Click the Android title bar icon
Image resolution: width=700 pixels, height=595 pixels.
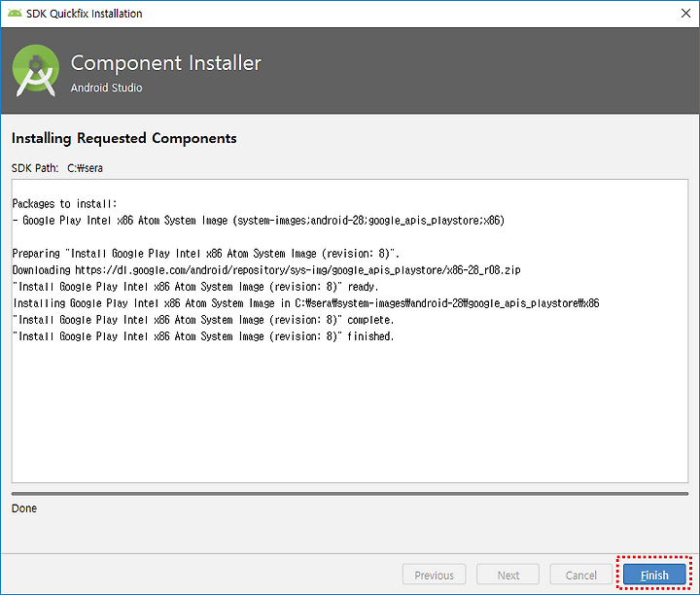(x=15, y=14)
